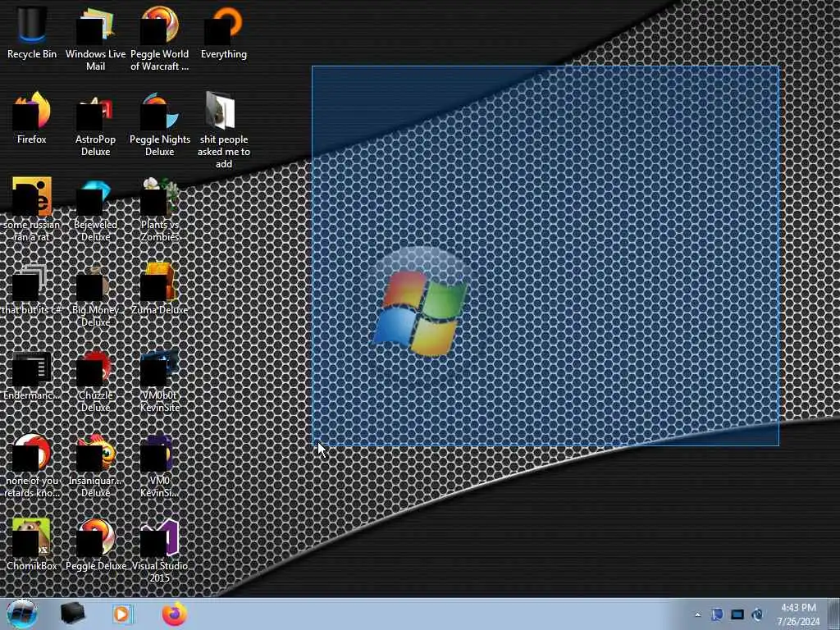Viewport: 840px width, 630px height.
Task: Open Firefox from the taskbar
Action: (x=175, y=614)
